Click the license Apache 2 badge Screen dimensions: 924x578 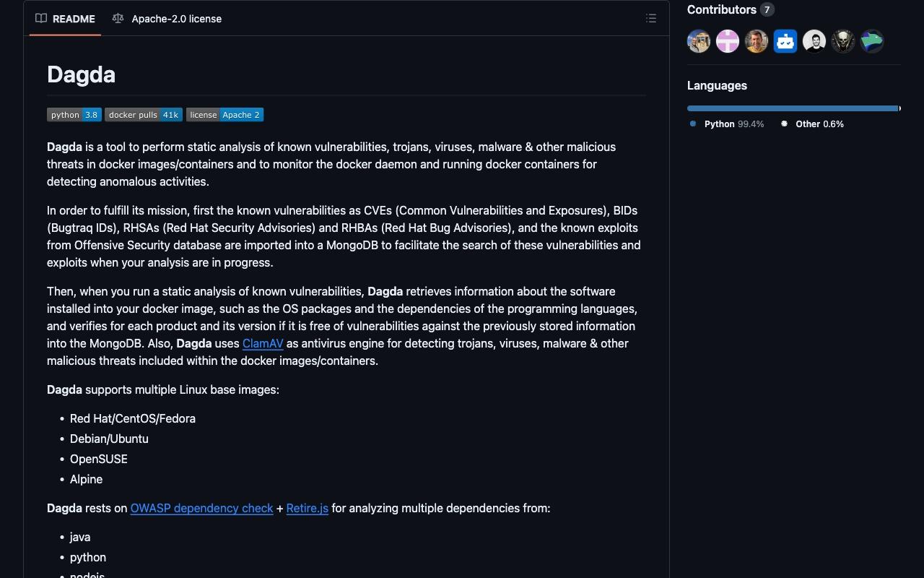coord(225,115)
